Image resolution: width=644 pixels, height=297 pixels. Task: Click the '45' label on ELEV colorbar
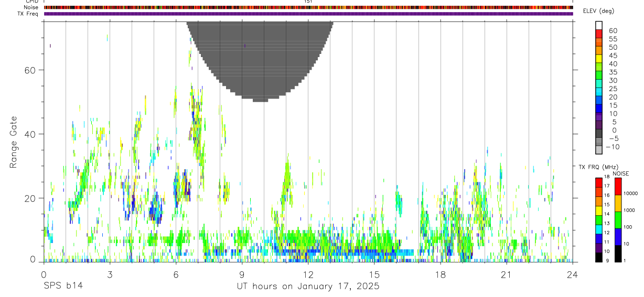click(x=613, y=56)
